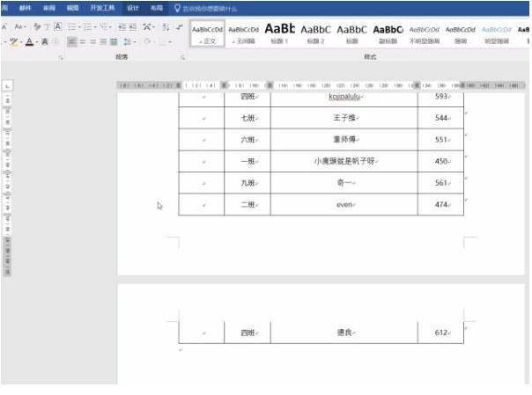Screen dimensions: 532x395
Task: Apply multilevel list formatting
Action: [x=103, y=26]
